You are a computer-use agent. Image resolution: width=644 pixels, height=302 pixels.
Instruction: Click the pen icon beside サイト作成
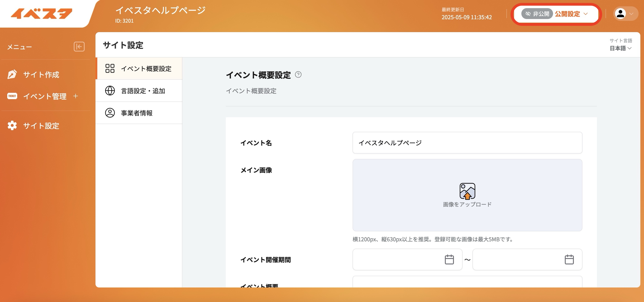(x=12, y=74)
